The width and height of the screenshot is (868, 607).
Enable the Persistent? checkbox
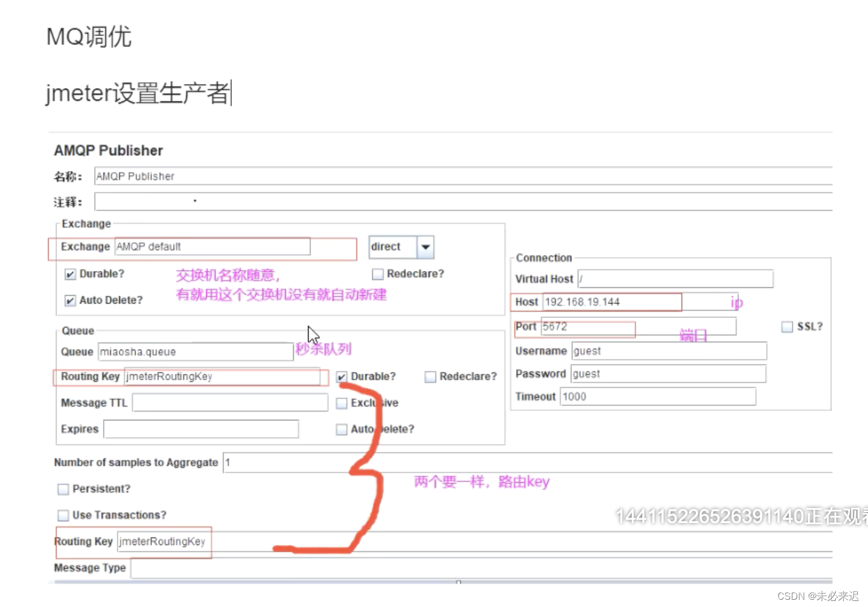pos(63,489)
